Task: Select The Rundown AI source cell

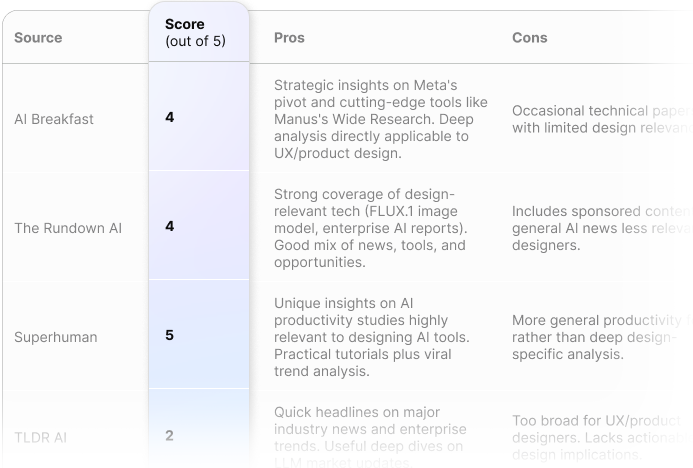Action: pos(68,228)
